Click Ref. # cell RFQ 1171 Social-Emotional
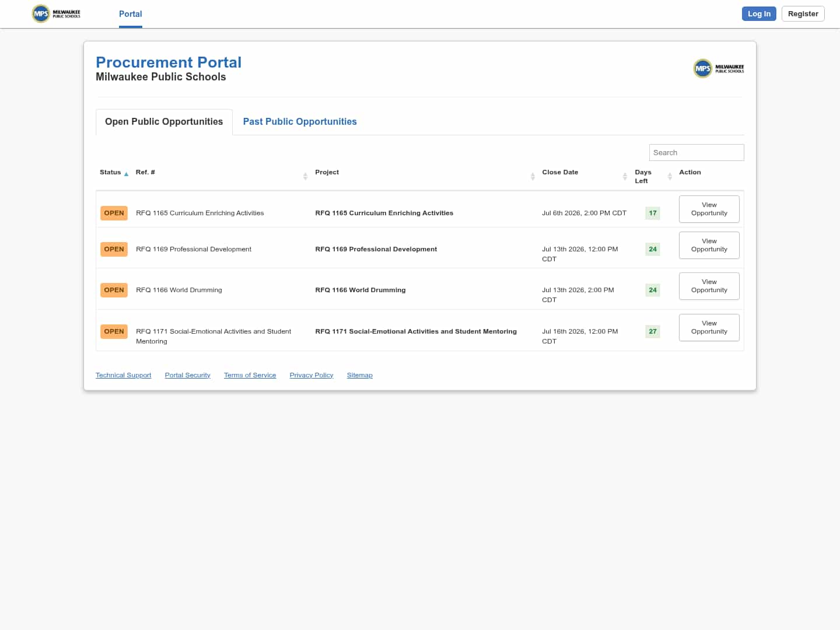The image size is (840, 630). point(213,336)
